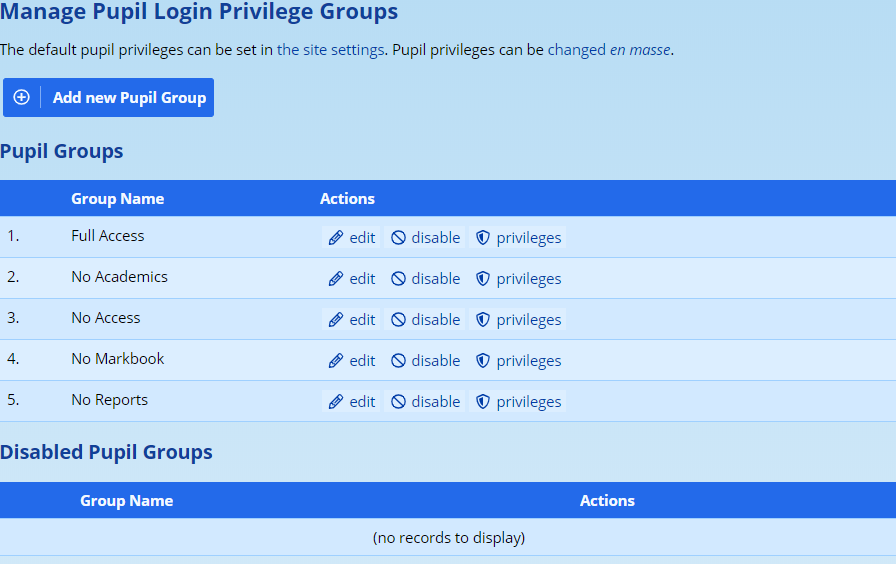
Task: Open the site settings link
Action: point(330,50)
